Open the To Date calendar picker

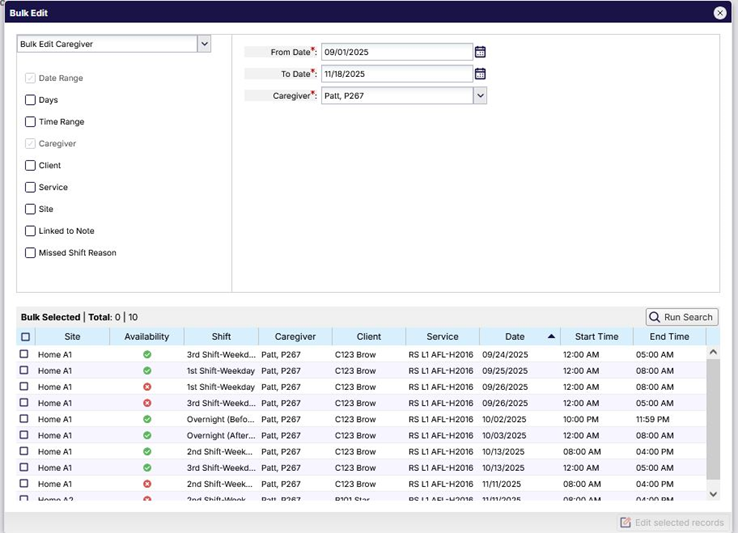tap(480, 74)
